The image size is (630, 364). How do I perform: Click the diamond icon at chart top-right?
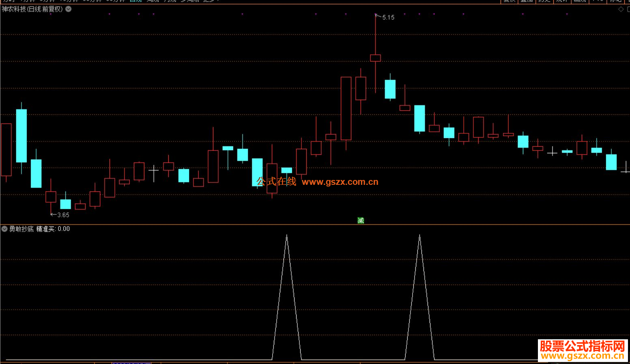click(621, 9)
